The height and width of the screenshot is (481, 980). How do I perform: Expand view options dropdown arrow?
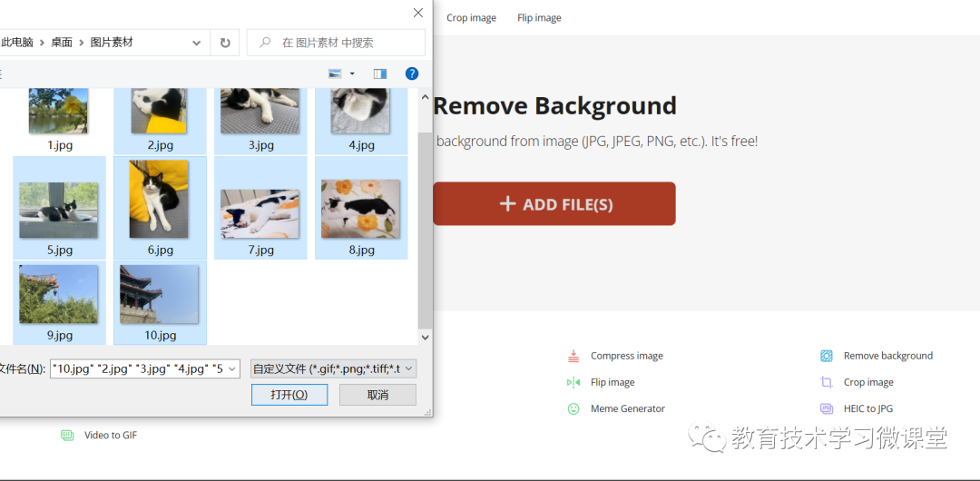pyautogui.click(x=352, y=74)
